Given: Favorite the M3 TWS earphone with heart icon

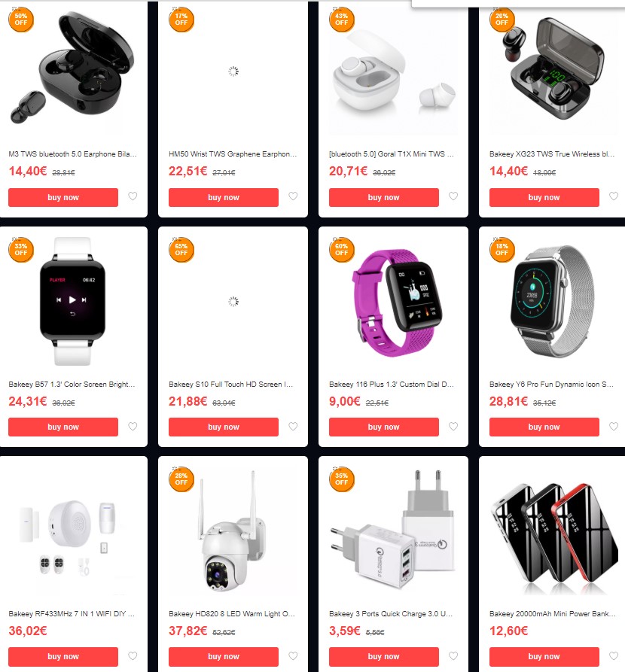Looking at the screenshot, I should [x=133, y=196].
